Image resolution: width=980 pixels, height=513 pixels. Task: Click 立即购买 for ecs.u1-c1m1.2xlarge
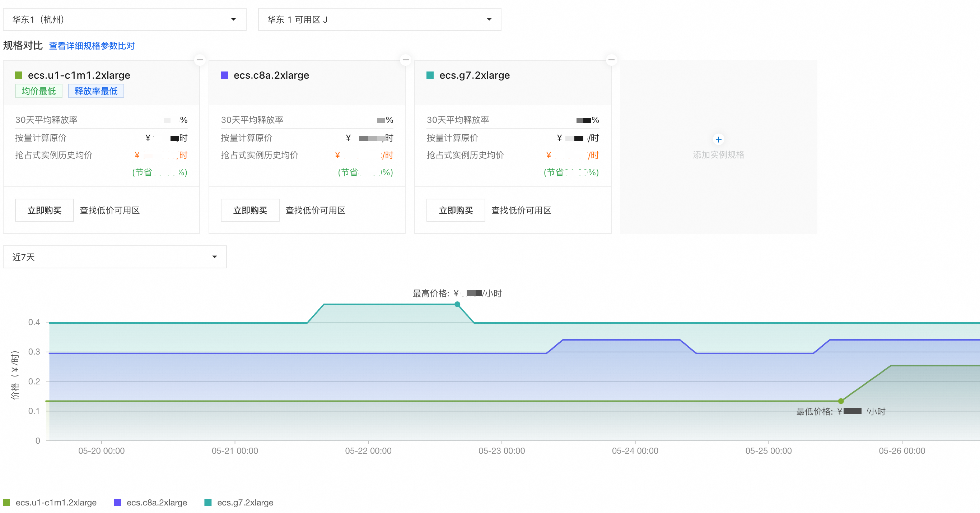(x=44, y=210)
